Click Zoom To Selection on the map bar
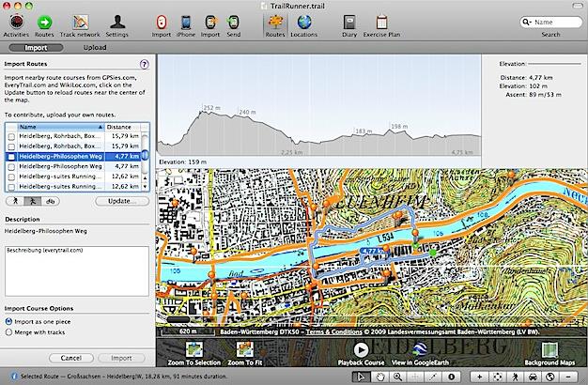Viewport: 588px width, 385px height. [194, 349]
